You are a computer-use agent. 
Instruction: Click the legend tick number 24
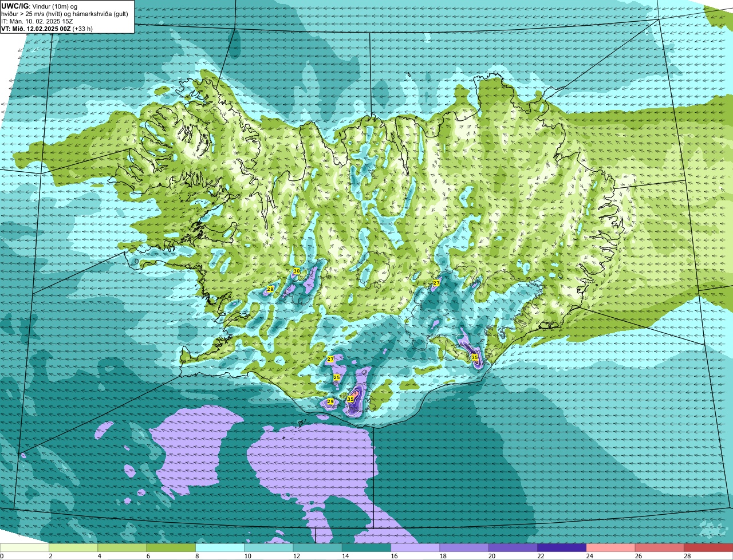point(589,556)
